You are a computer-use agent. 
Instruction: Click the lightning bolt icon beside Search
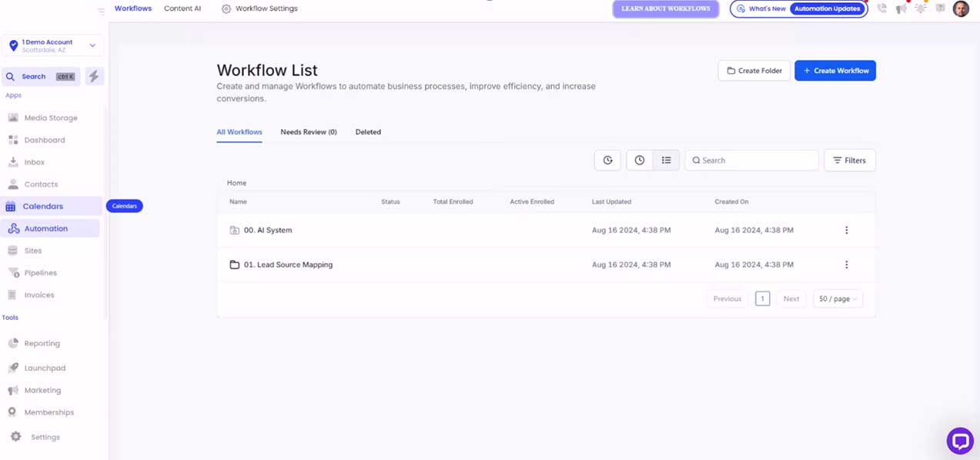coord(94,76)
